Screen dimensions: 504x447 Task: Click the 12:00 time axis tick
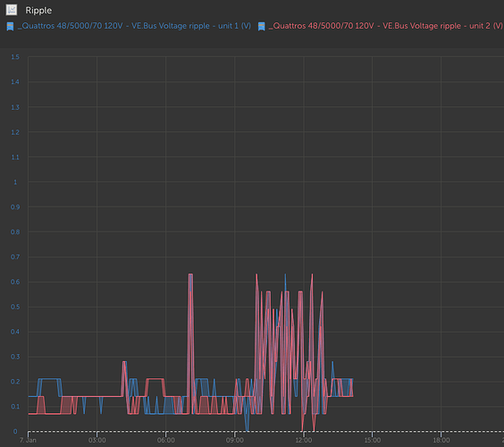click(304, 440)
